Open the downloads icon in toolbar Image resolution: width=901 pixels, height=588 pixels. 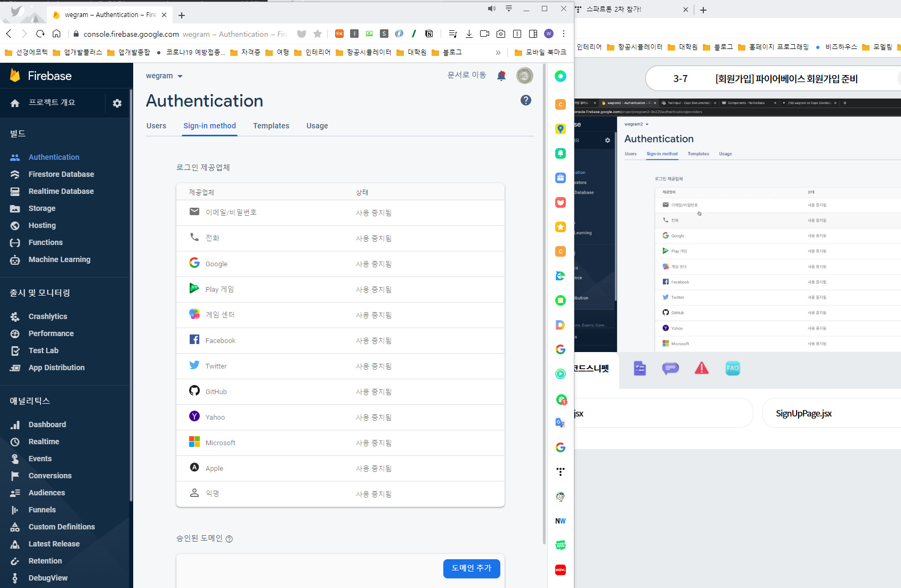point(469,34)
